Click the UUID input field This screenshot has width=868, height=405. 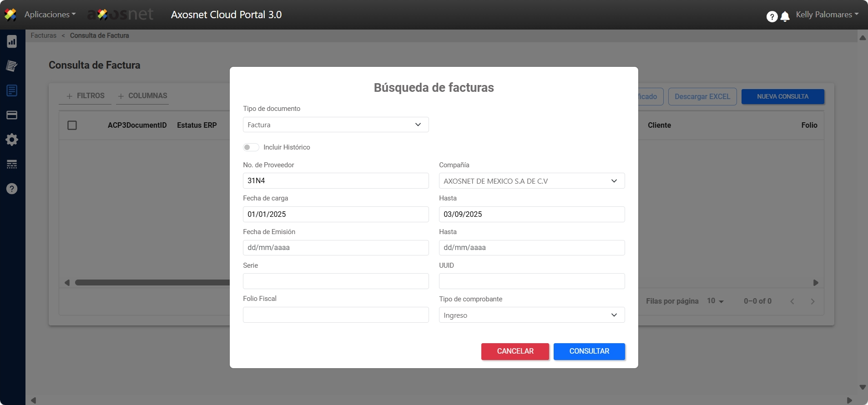tap(531, 281)
